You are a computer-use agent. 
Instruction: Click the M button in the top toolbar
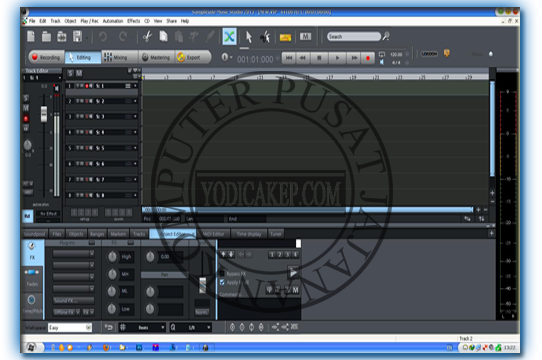point(305,37)
